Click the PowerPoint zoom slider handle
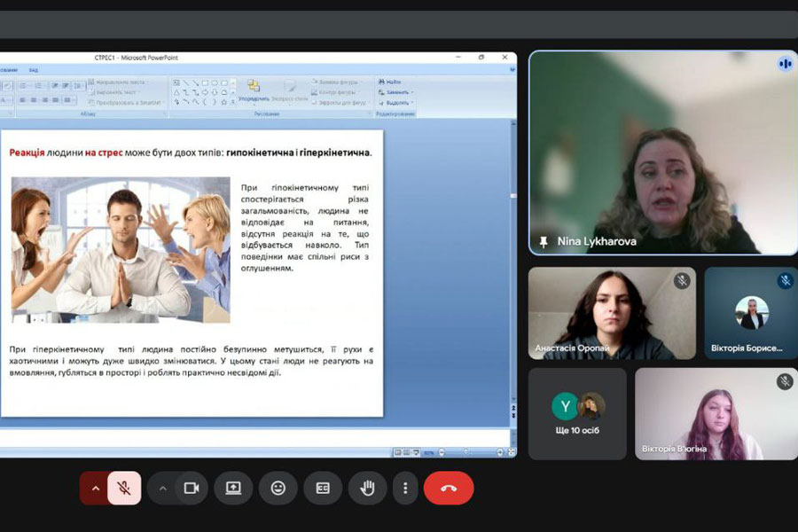The image size is (798, 532). click(x=465, y=451)
